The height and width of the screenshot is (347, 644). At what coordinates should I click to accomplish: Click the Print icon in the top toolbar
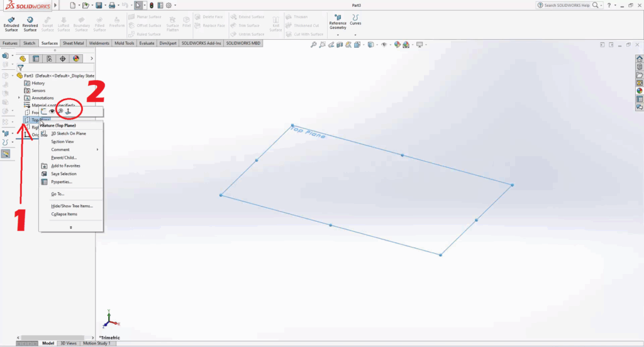112,5
